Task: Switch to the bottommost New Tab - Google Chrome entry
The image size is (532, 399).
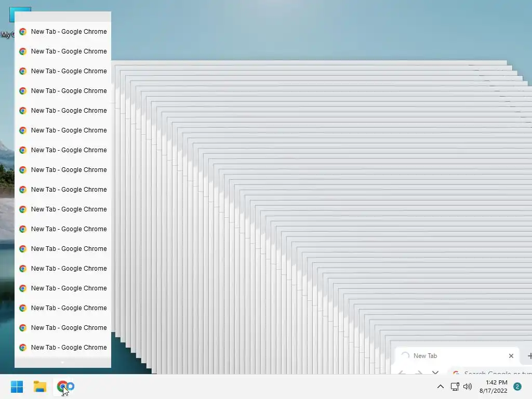Action: coord(63,348)
